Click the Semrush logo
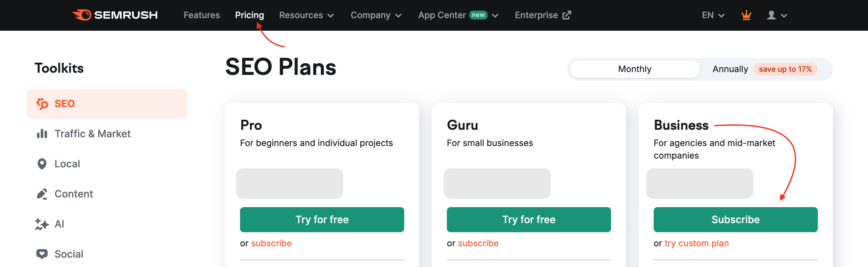 pos(115,15)
